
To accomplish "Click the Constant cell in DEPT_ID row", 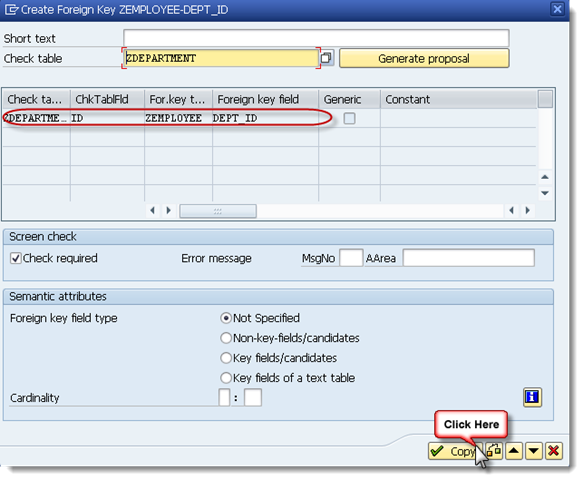I will pos(458,118).
